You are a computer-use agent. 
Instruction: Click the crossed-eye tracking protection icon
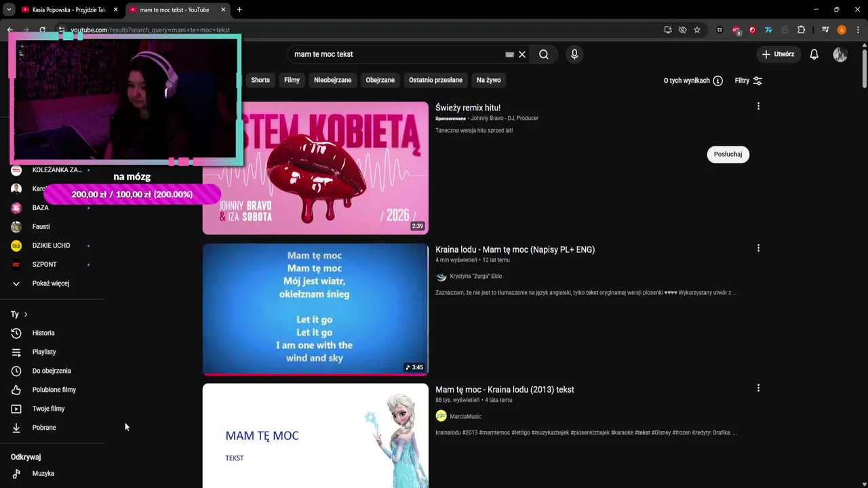683,30
